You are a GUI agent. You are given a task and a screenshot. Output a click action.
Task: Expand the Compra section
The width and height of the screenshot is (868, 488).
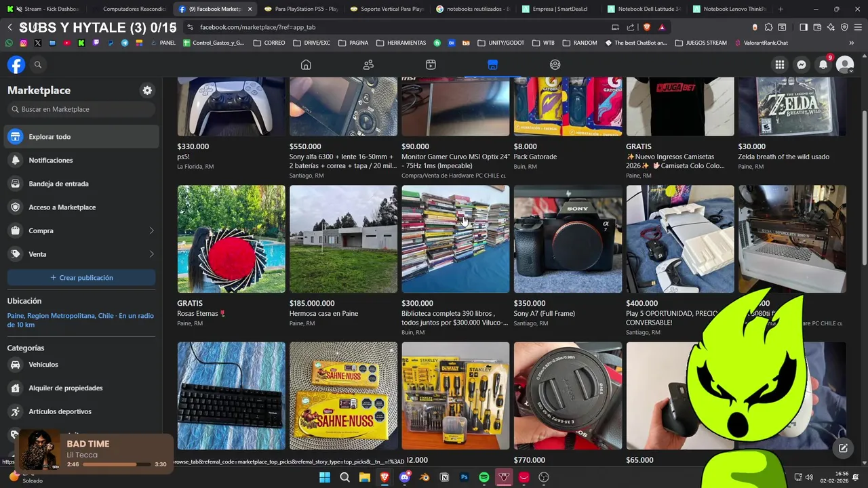[x=81, y=230]
